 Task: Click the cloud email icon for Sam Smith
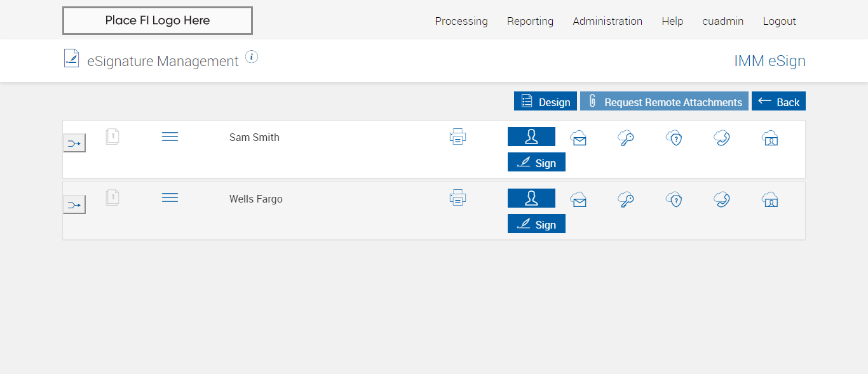[578, 138]
